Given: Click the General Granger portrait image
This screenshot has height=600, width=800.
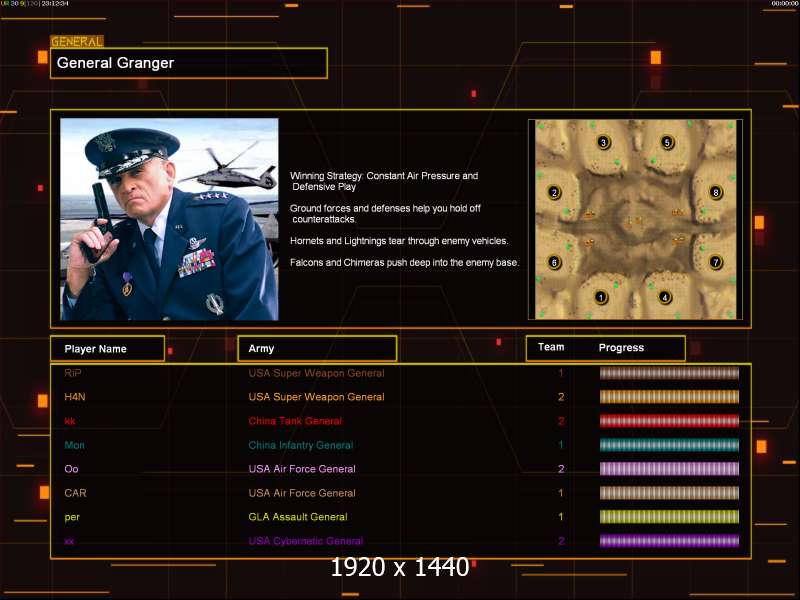Looking at the screenshot, I should pos(169,219).
